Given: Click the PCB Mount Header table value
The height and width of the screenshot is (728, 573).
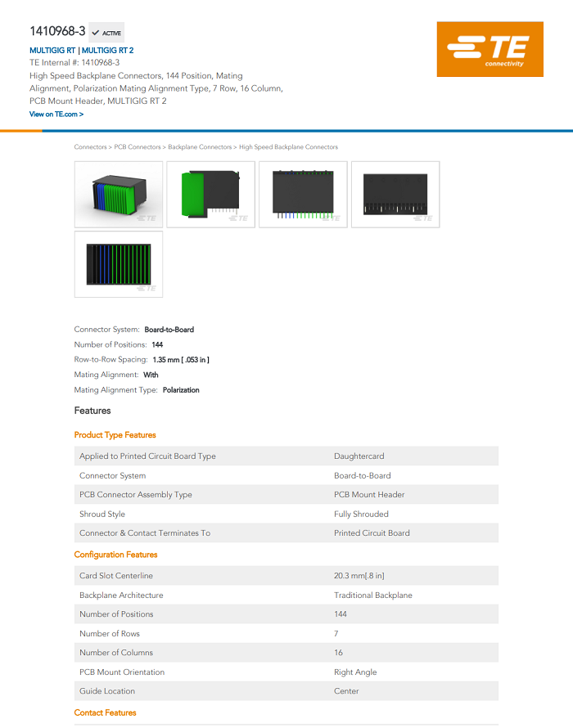Looking at the screenshot, I should (x=369, y=494).
